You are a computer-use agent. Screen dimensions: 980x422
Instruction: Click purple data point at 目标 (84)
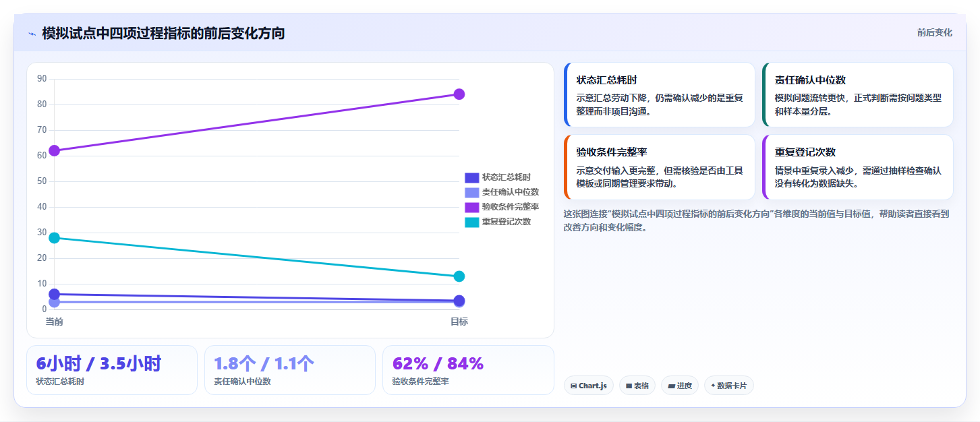point(459,94)
